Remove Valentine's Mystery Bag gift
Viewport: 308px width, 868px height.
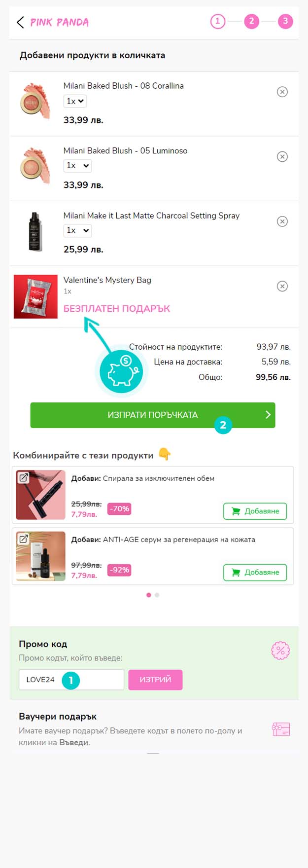[282, 286]
